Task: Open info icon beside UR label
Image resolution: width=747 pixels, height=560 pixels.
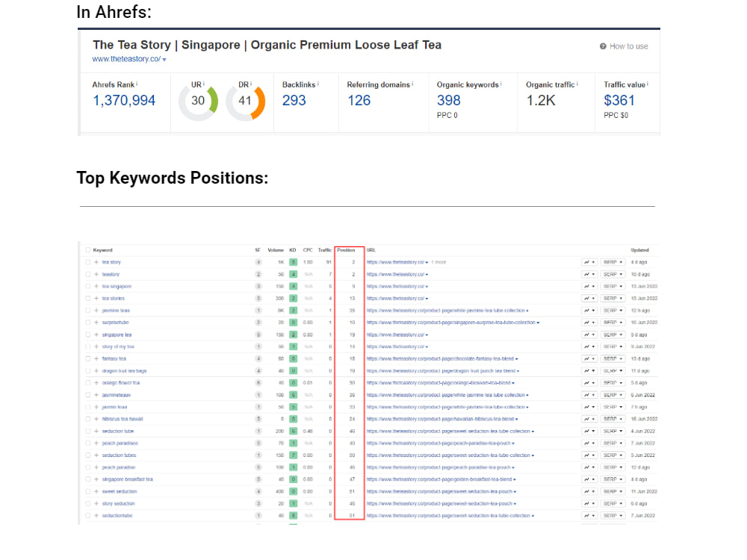Action: click(x=204, y=84)
